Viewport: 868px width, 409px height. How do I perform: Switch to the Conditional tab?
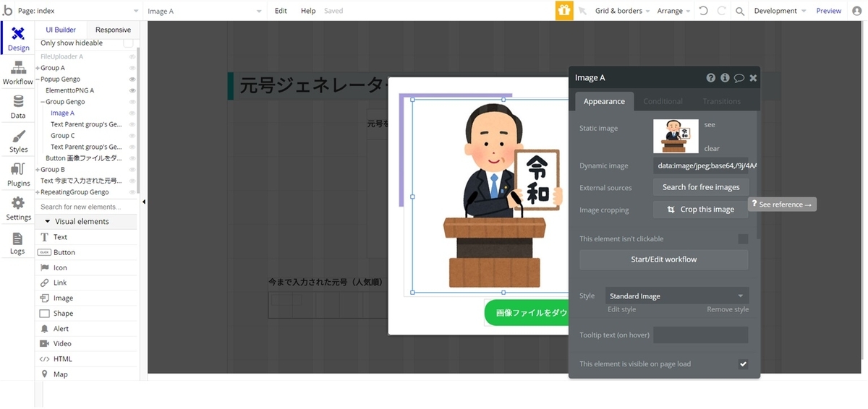pos(663,101)
